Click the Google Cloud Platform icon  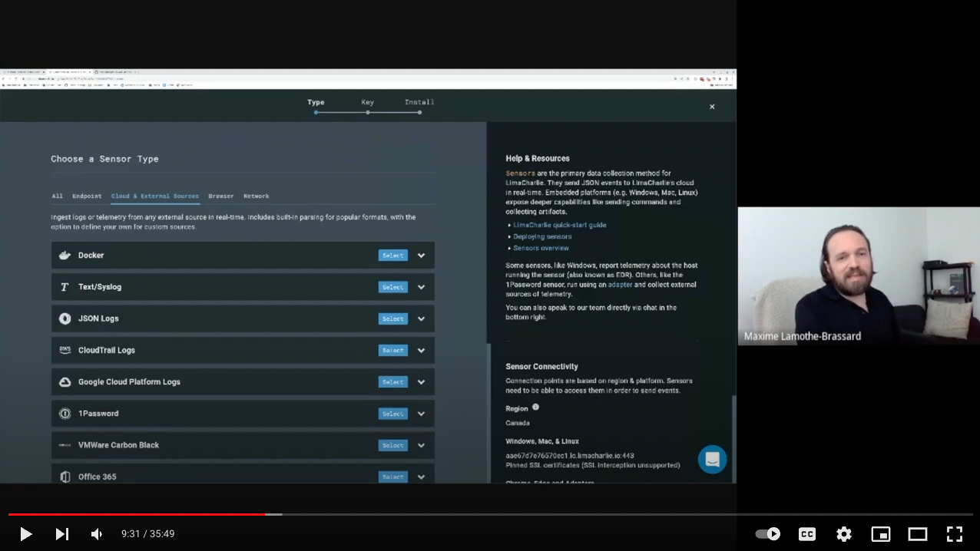pos(65,381)
